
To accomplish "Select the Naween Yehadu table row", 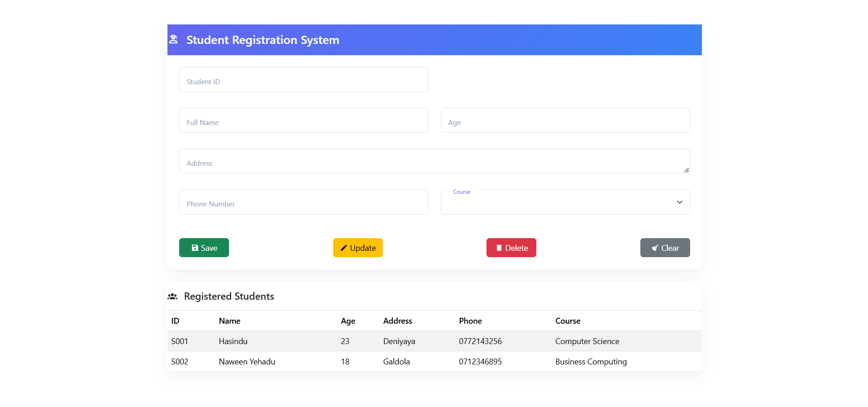I will click(x=434, y=362).
